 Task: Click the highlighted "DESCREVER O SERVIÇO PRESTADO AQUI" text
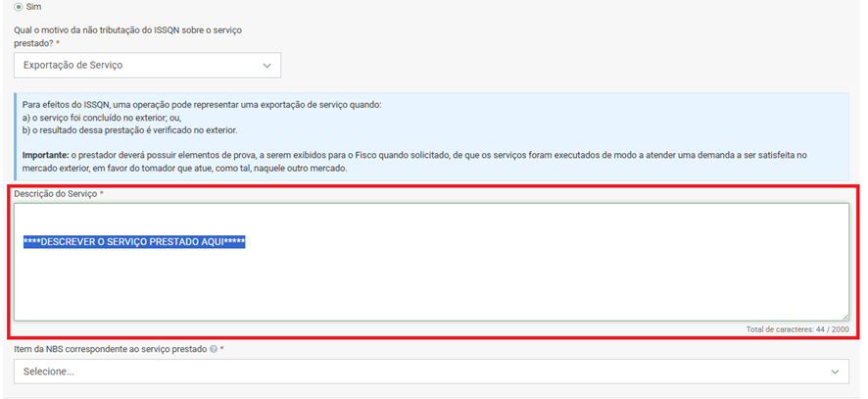[134, 242]
